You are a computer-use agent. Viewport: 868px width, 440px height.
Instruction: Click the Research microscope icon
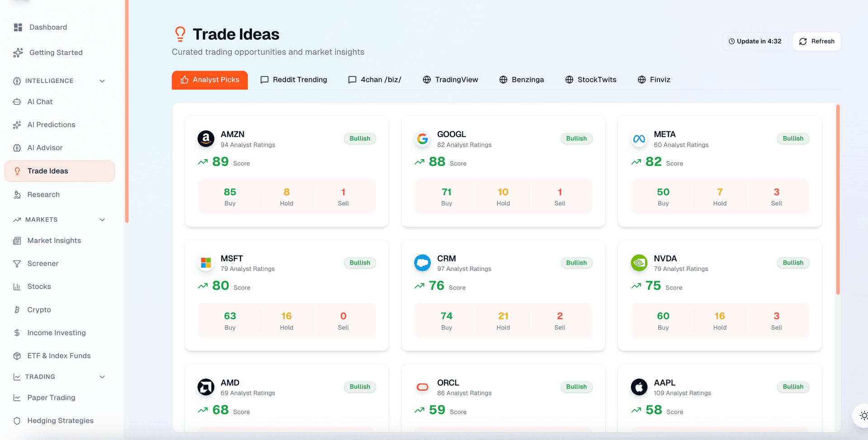click(x=17, y=194)
